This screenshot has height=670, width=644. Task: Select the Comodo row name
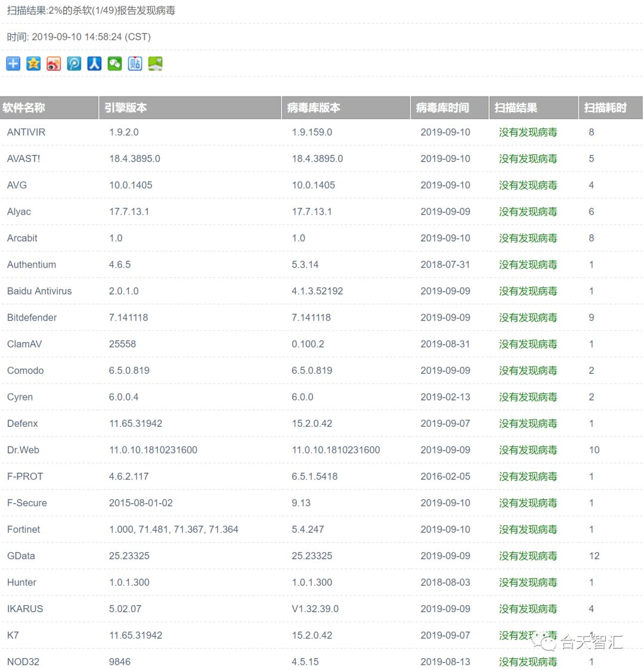point(26,370)
